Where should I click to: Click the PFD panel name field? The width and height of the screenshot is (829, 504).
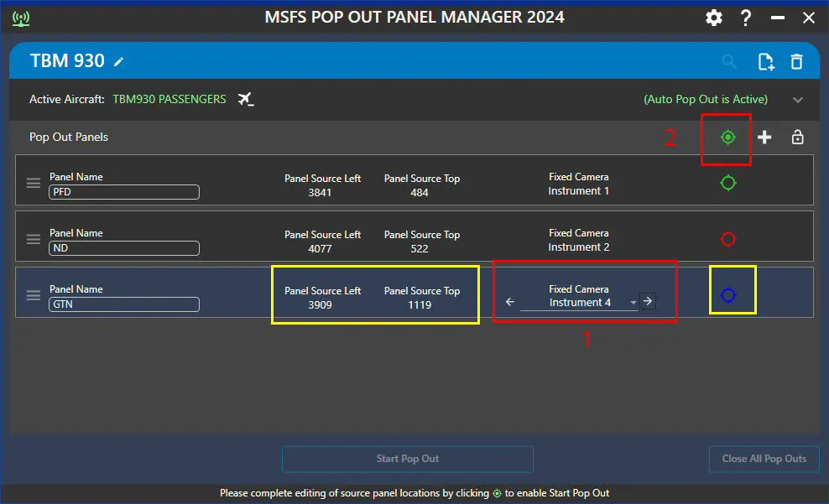124,192
